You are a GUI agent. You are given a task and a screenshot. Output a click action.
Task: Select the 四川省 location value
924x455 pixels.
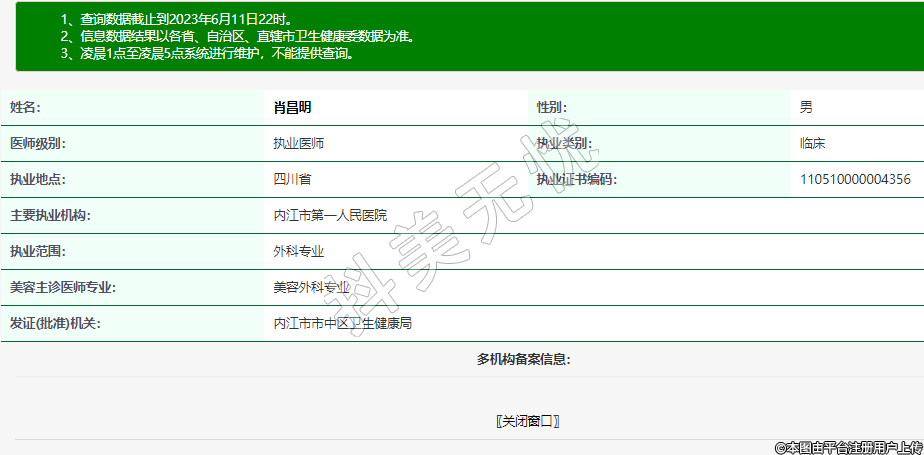coord(293,179)
